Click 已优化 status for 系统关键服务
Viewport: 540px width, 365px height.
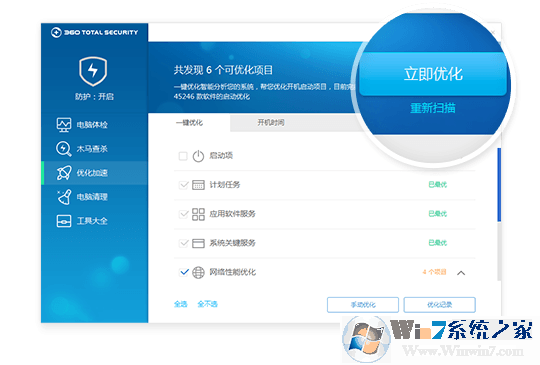coord(437,243)
